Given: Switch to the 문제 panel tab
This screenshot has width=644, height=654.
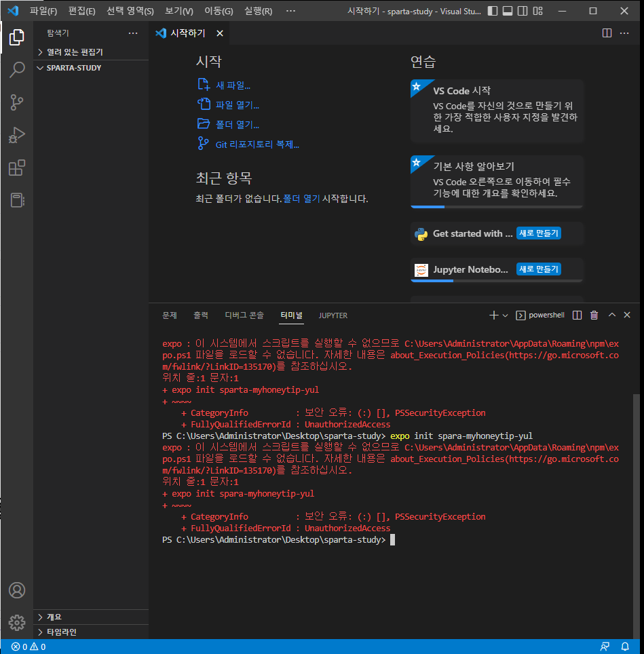Looking at the screenshot, I should [170, 315].
